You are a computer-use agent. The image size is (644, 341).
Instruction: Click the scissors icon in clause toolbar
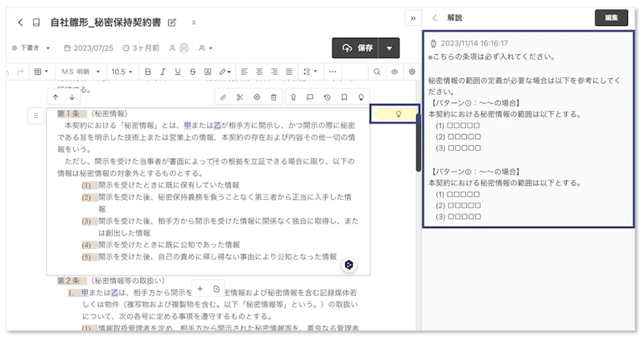239,98
